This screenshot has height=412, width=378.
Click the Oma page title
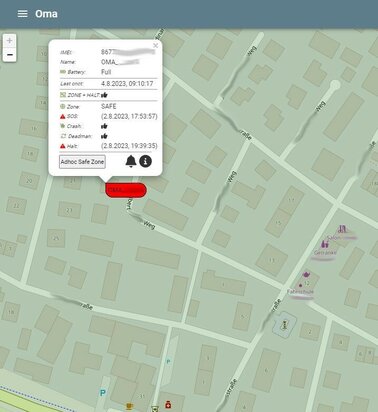(x=46, y=14)
